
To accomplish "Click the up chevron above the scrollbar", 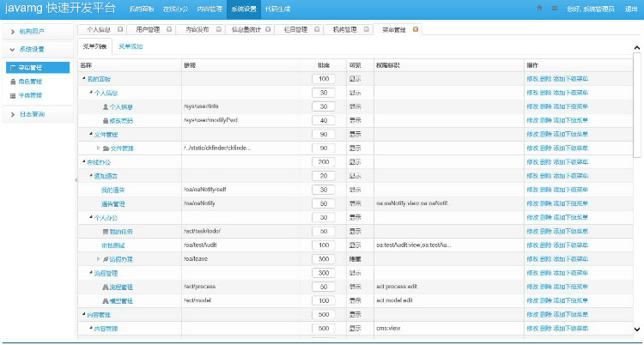I will 637,48.
